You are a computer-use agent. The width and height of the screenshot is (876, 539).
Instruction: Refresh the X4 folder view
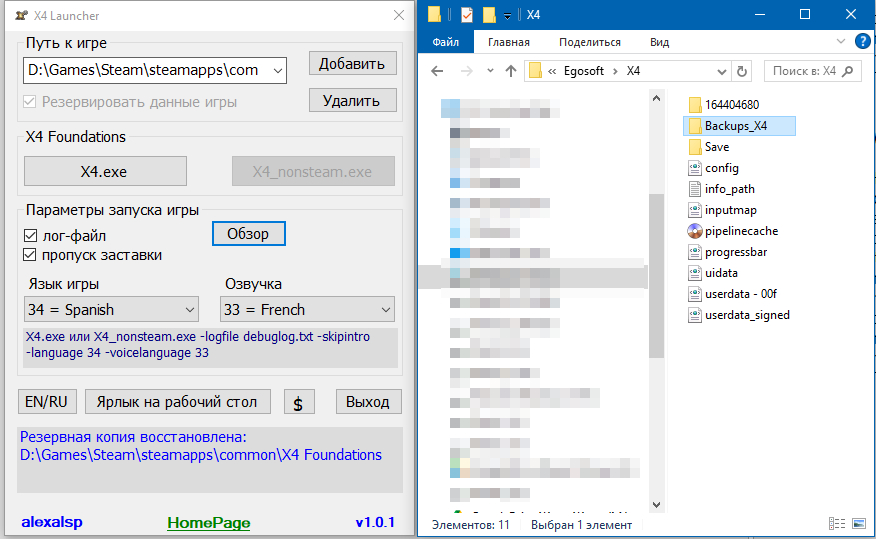tap(741, 71)
